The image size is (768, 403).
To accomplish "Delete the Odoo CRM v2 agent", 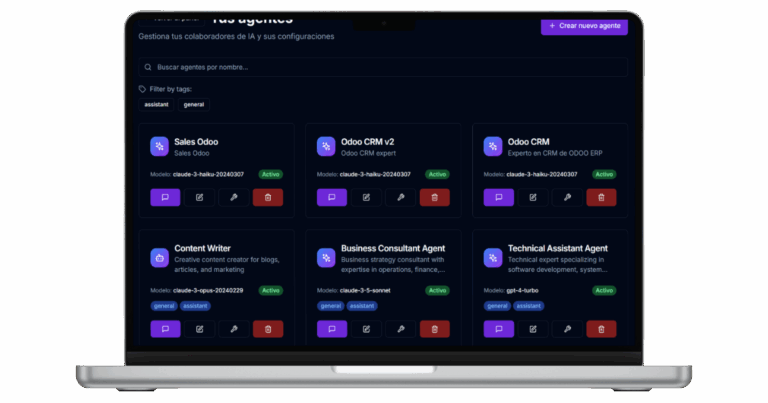I will (x=434, y=197).
